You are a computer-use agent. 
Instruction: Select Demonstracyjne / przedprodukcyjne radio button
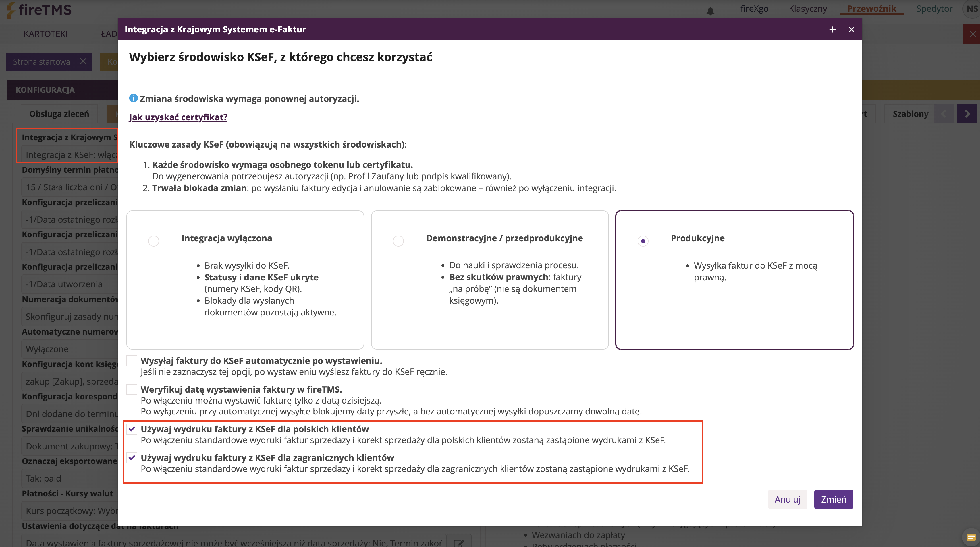[x=398, y=240]
